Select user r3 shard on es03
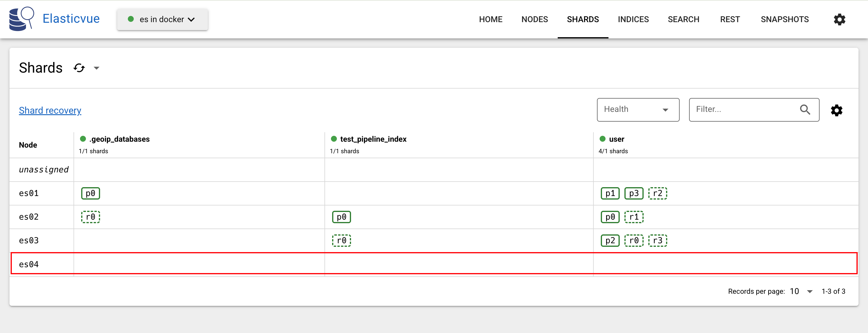 click(658, 241)
